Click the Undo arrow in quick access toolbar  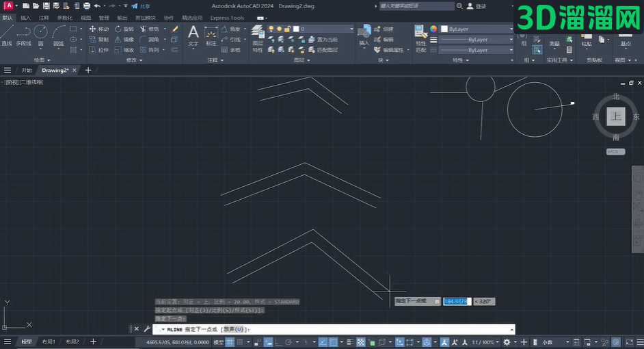tap(97, 5)
